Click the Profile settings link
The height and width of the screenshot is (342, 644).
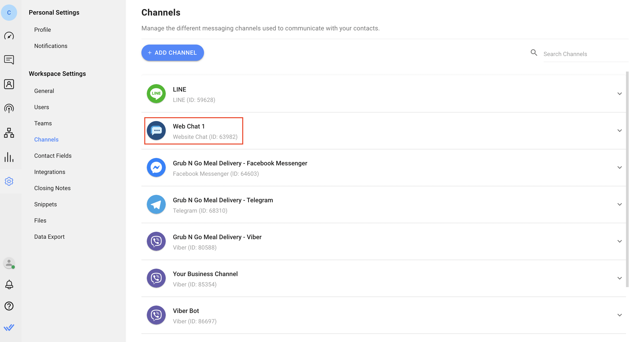(x=42, y=29)
